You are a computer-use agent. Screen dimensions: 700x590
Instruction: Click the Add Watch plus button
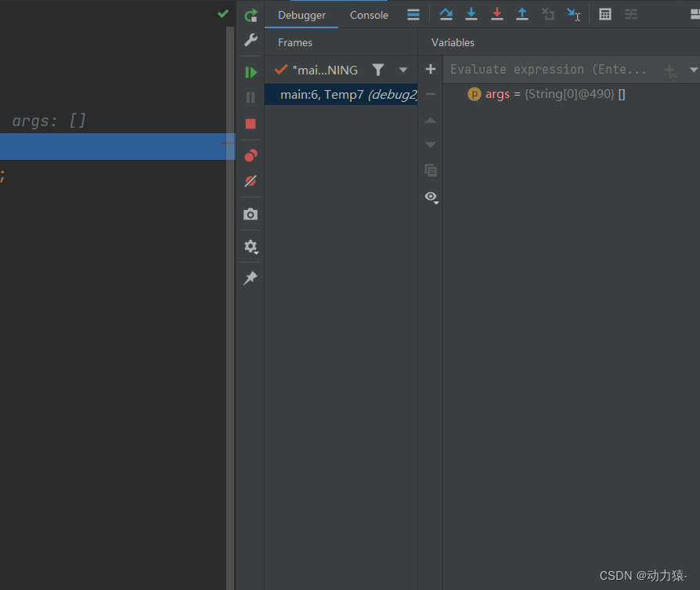click(430, 69)
